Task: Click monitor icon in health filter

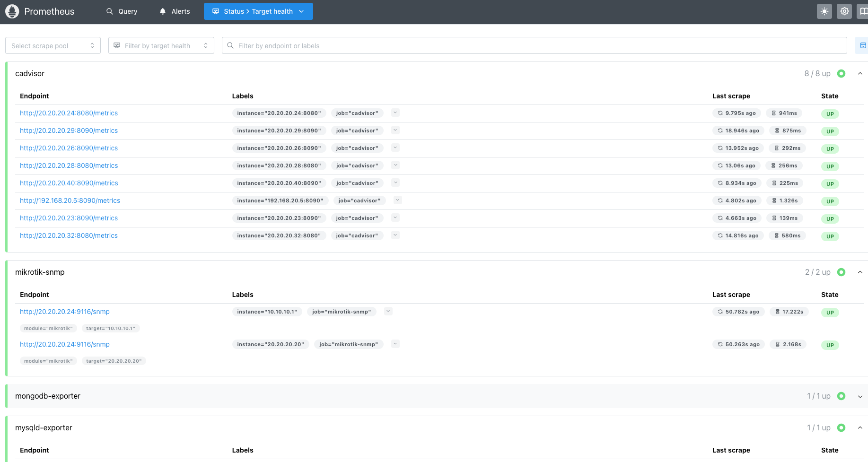Action: coord(117,45)
